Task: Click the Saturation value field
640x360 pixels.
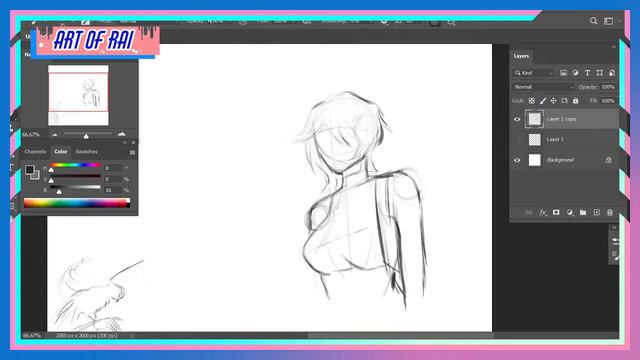Action: coord(112,179)
